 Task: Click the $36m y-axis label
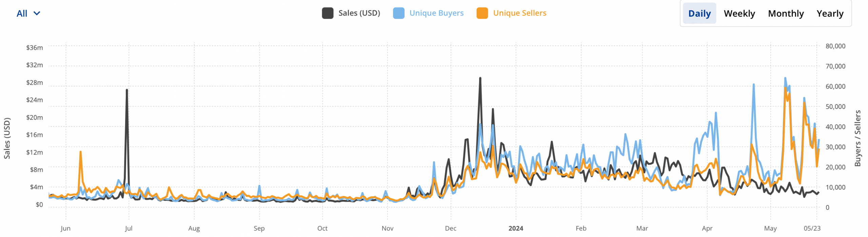point(35,48)
